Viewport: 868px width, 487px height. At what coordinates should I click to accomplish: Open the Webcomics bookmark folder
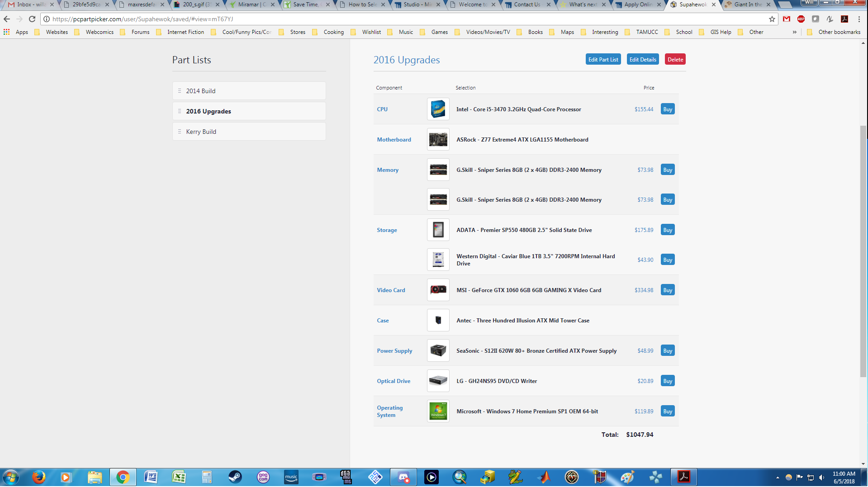[x=94, y=32]
